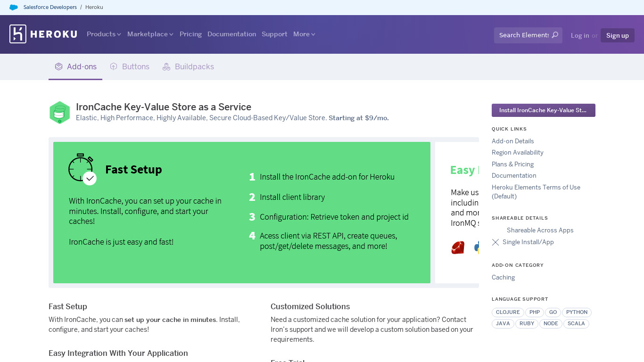Click the Buttons tab hexagon icon
The height and width of the screenshot is (362, 644).
(114, 66)
